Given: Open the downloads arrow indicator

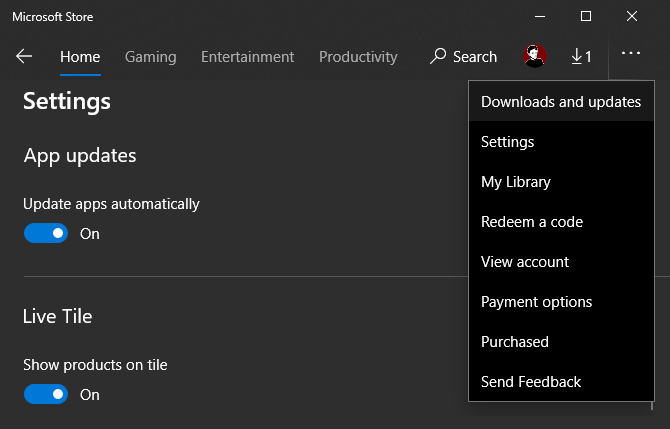Looking at the screenshot, I should pos(581,57).
